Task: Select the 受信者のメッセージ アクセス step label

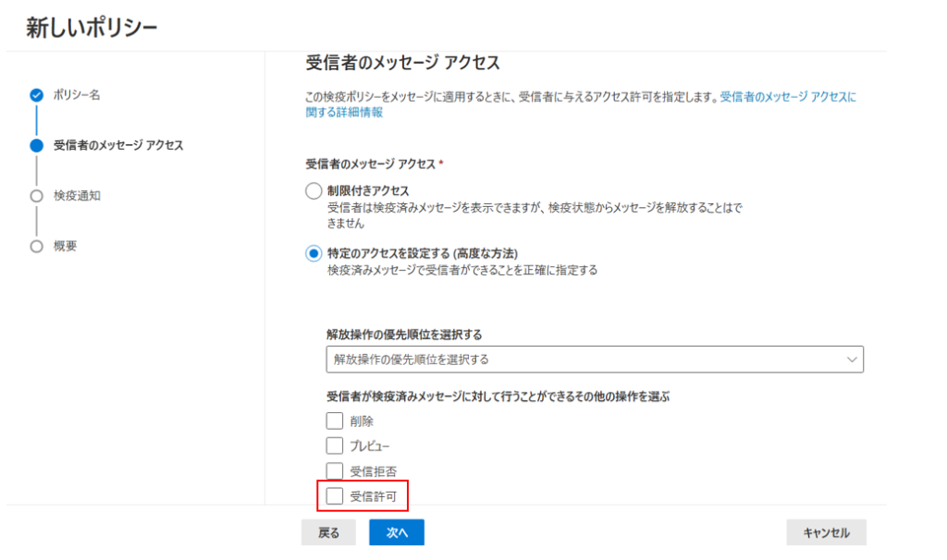Action: (x=118, y=145)
